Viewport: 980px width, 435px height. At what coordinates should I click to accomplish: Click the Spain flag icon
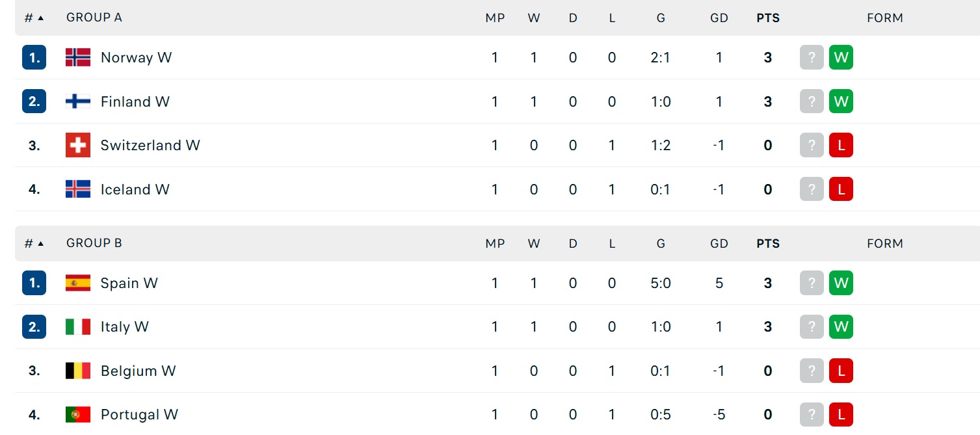point(78,283)
